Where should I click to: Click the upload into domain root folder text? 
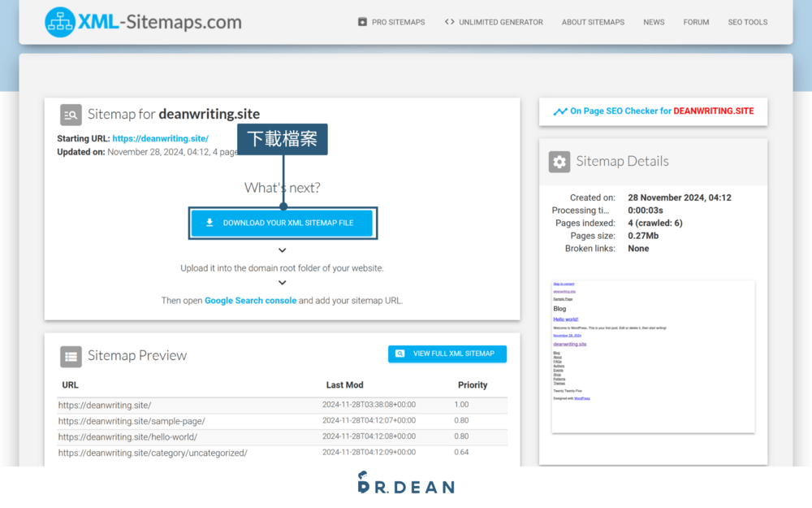coord(282,268)
